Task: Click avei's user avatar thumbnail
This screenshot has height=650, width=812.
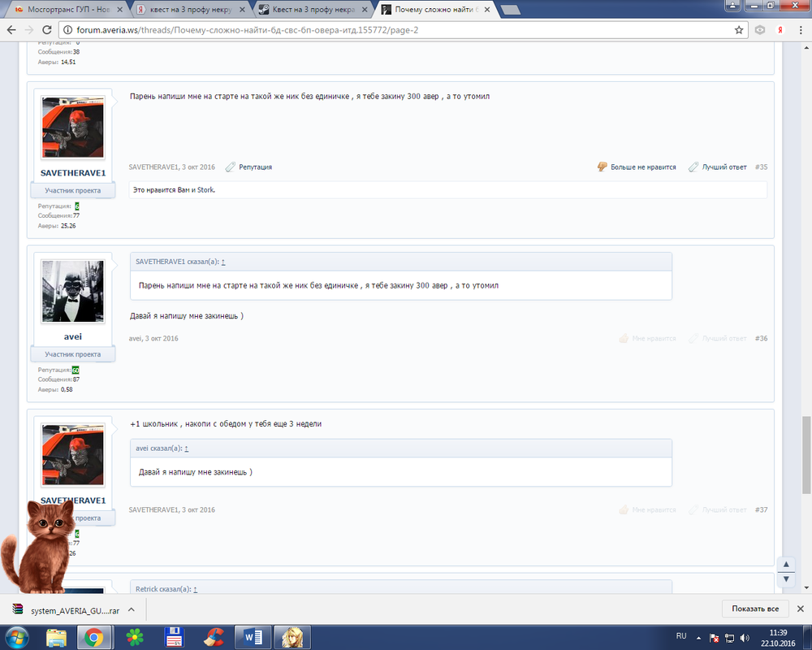Action: 72,291
